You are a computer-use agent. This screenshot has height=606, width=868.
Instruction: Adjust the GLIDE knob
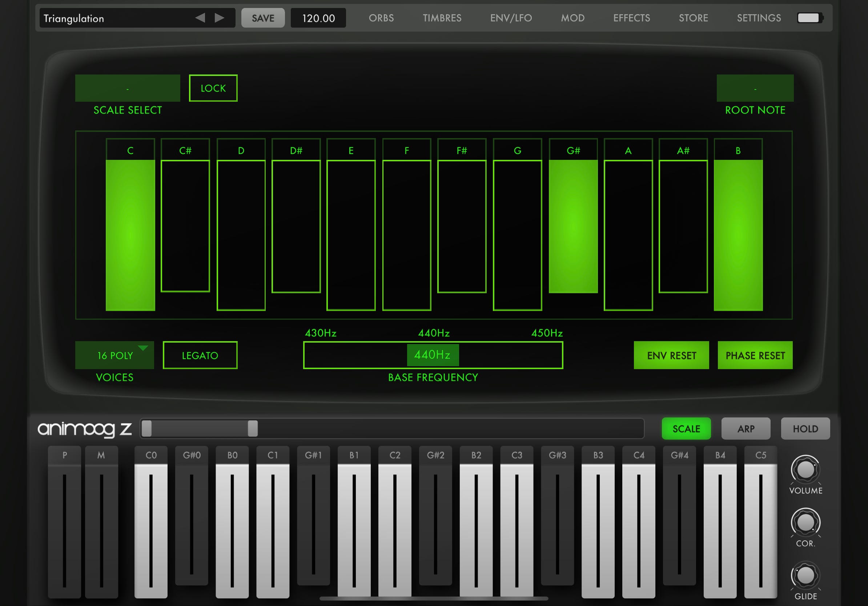click(x=805, y=575)
